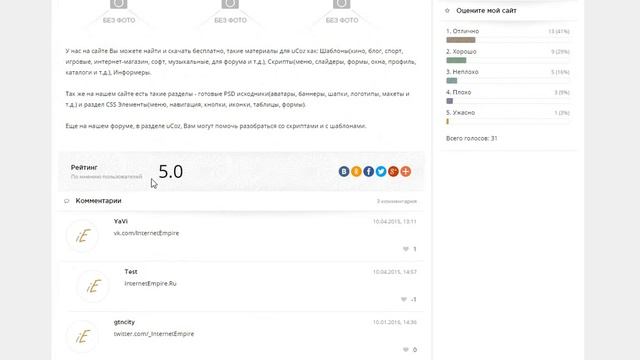640x360 pixels.
Task: Vote for poll option 4. Плохо
Action: coord(458,92)
